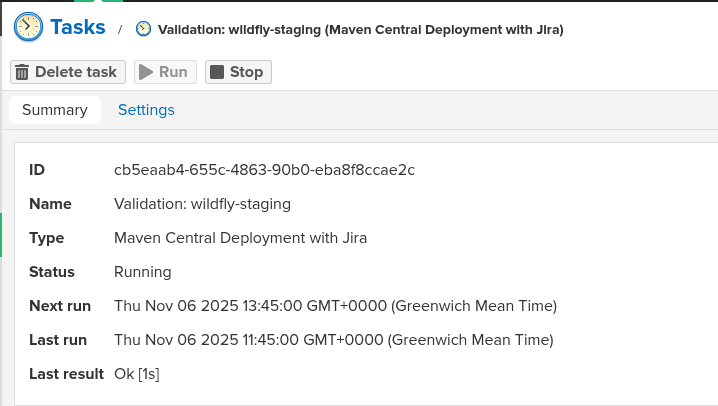Click the Status field label

click(x=52, y=272)
